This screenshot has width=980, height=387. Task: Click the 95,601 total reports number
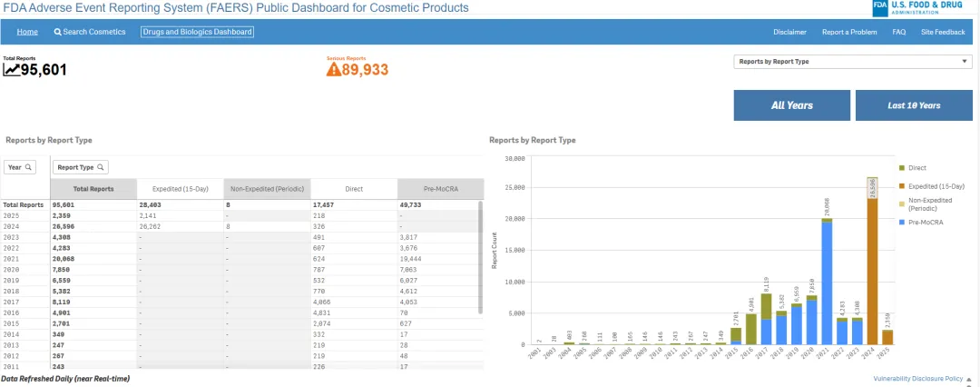pos(44,70)
